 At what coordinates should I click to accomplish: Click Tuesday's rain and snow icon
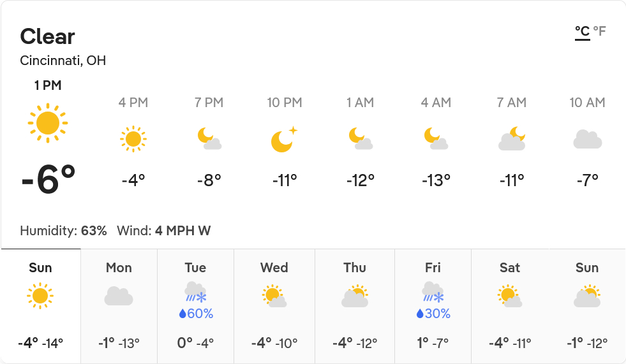click(x=195, y=292)
